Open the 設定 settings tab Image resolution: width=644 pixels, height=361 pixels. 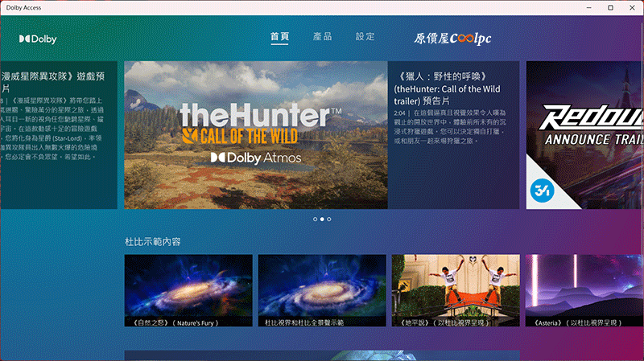coord(365,36)
